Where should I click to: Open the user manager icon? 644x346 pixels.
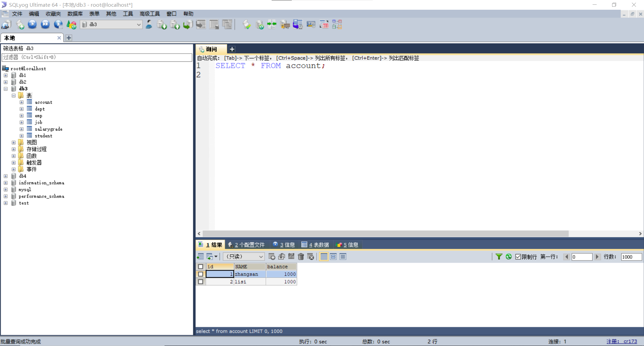coord(149,24)
